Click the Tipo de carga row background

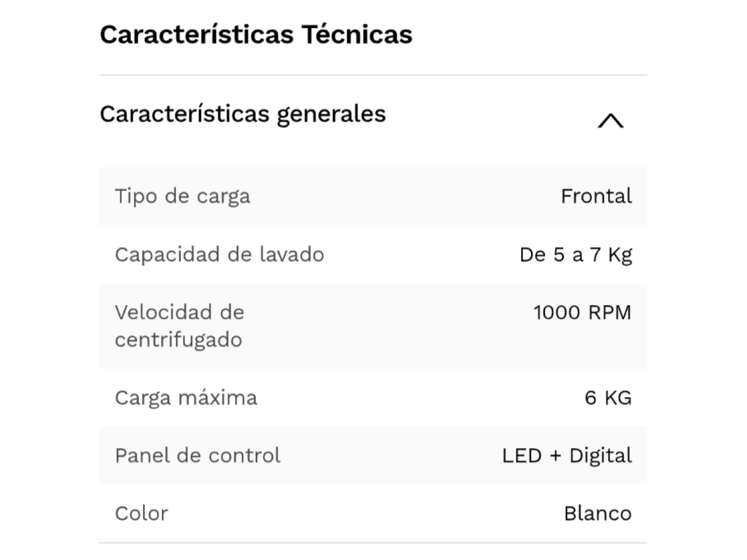pyautogui.click(x=373, y=196)
